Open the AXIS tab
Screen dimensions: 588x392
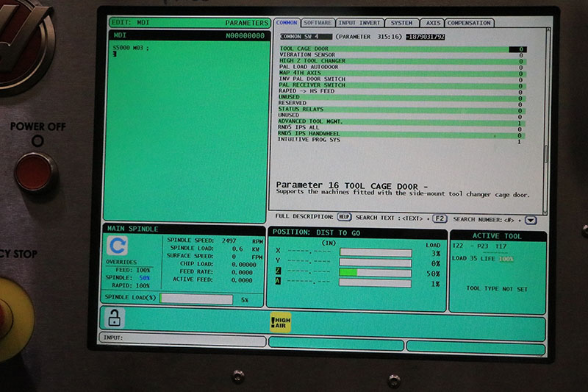[x=433, y=23]
